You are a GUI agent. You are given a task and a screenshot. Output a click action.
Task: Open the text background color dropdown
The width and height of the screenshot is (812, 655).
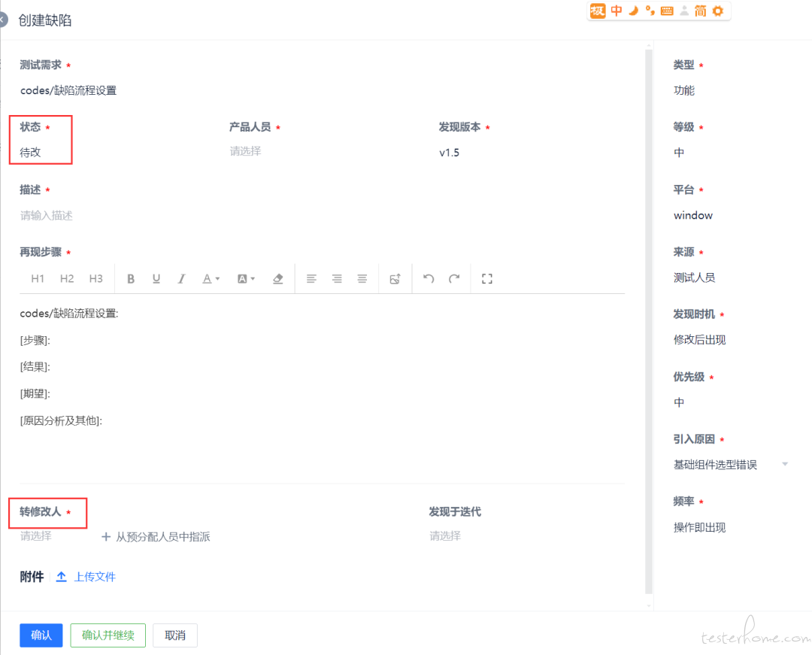(x=246, y=279)
